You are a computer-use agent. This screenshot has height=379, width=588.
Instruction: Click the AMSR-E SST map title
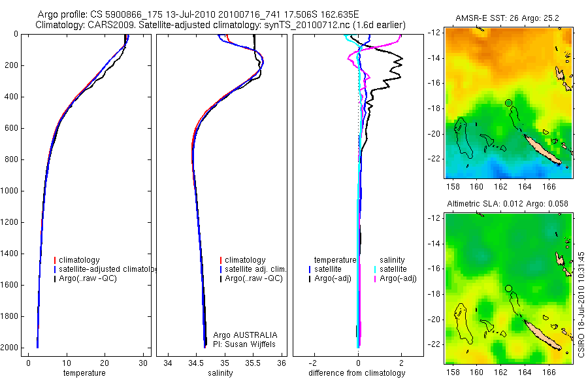tap(507, 18)
